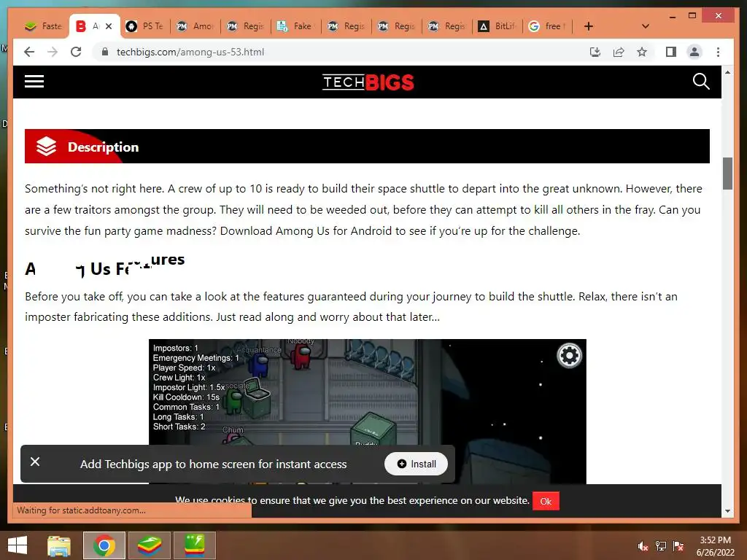Open the Chrome profile avatar
The width and height of the screenshot is (747, 560).
[x=694, y=52]
